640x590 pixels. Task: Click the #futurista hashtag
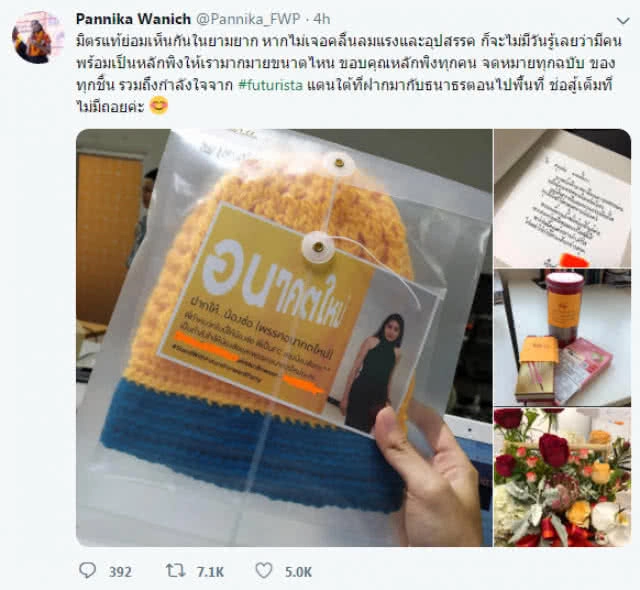270,85
